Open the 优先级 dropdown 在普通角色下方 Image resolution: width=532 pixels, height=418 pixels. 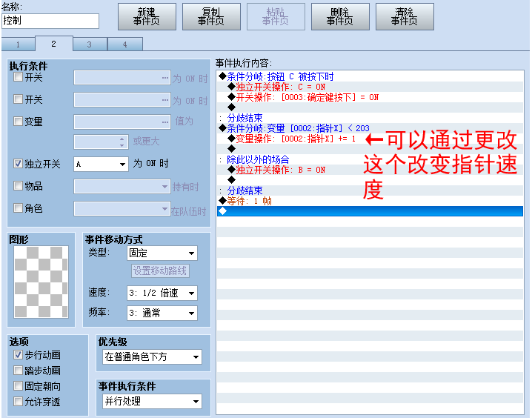coord(152,357)
